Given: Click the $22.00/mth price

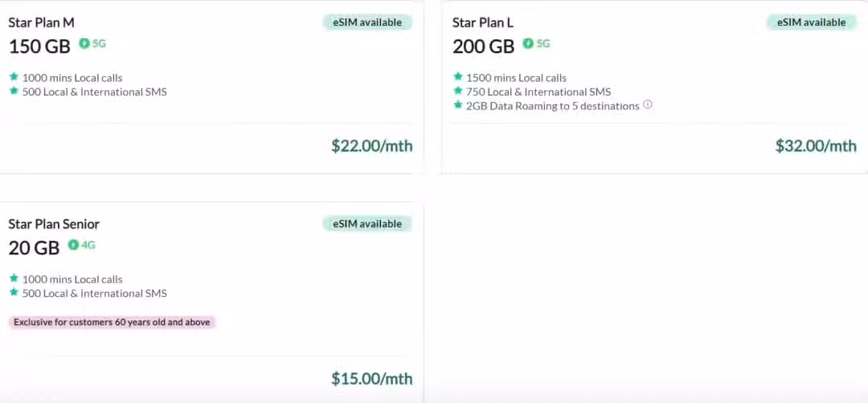Looking at the screenshot, I should (372, 146).
